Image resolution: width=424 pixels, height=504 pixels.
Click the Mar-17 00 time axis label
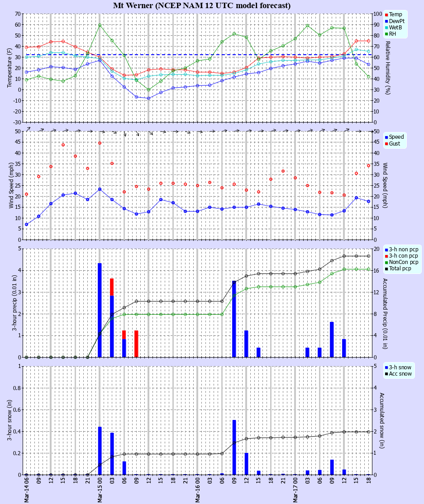[x=295, y=490]
